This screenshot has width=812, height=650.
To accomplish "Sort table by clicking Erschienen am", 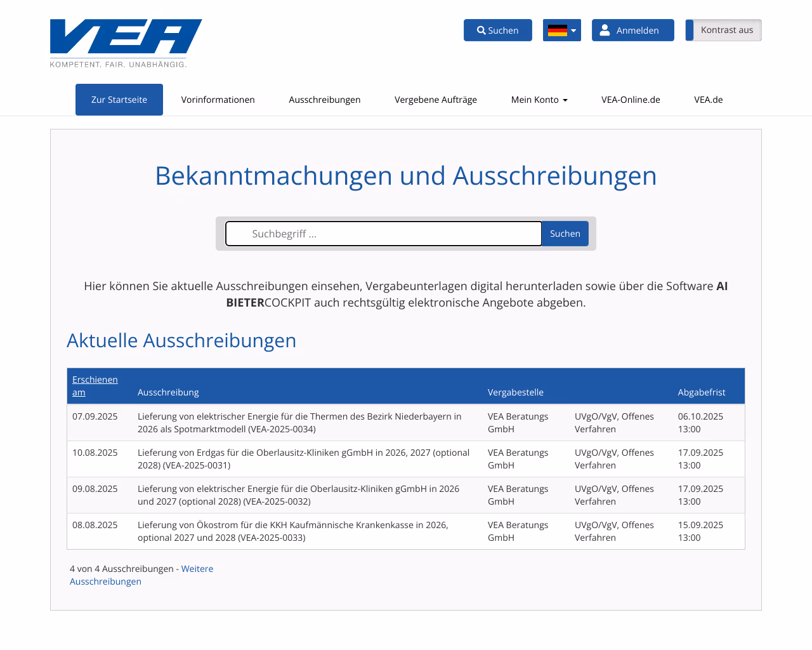I will click(95, 385).
